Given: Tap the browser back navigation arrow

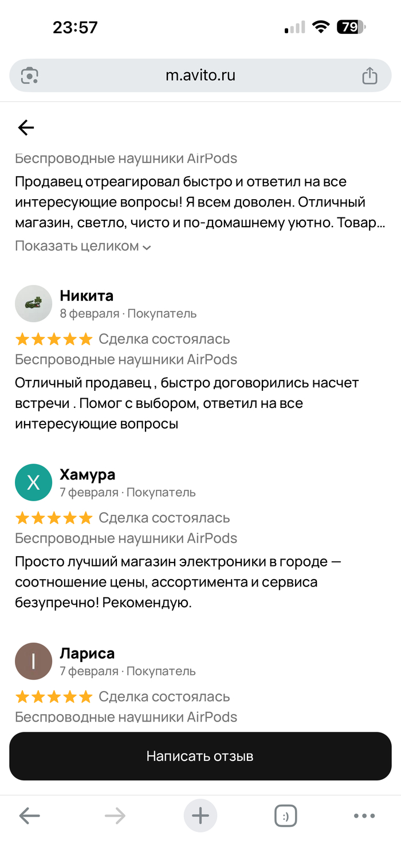Looking at the screenshot, I should (x=30, y=815).
